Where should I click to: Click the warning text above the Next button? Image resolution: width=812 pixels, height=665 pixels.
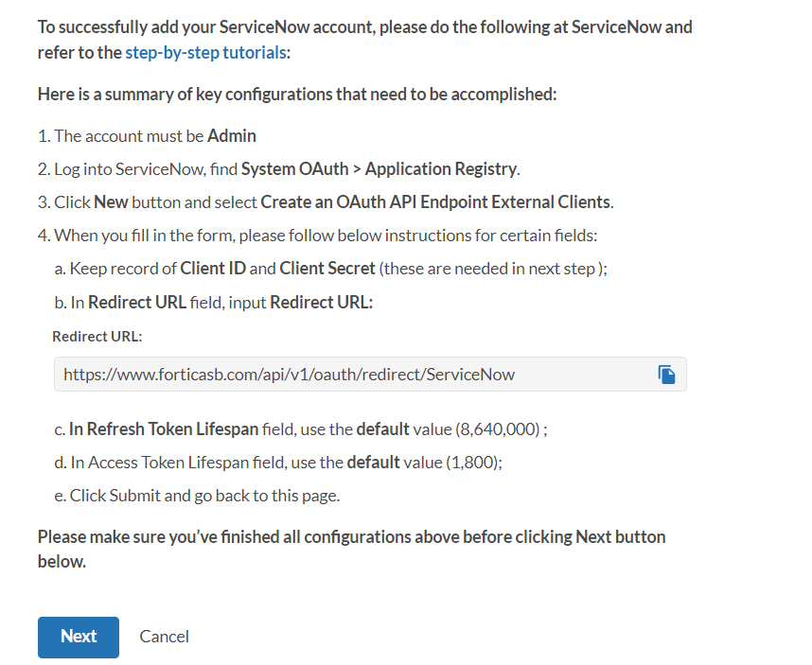(350, 536)
